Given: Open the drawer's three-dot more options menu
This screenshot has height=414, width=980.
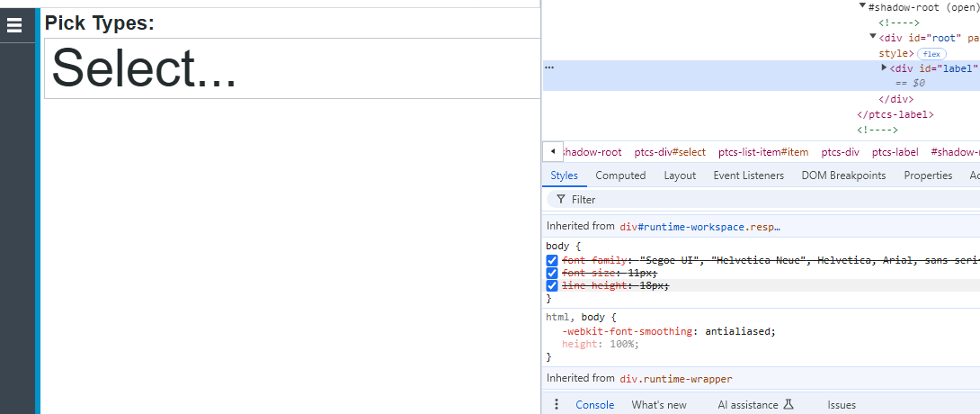Looking at the screenshot, I should tap(557, 405).
